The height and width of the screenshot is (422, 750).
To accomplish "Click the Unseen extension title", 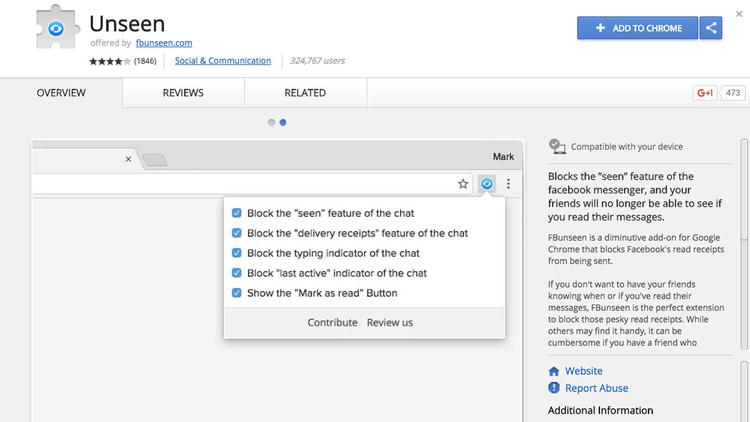I will pyautogui.click(x=127, y=23).
